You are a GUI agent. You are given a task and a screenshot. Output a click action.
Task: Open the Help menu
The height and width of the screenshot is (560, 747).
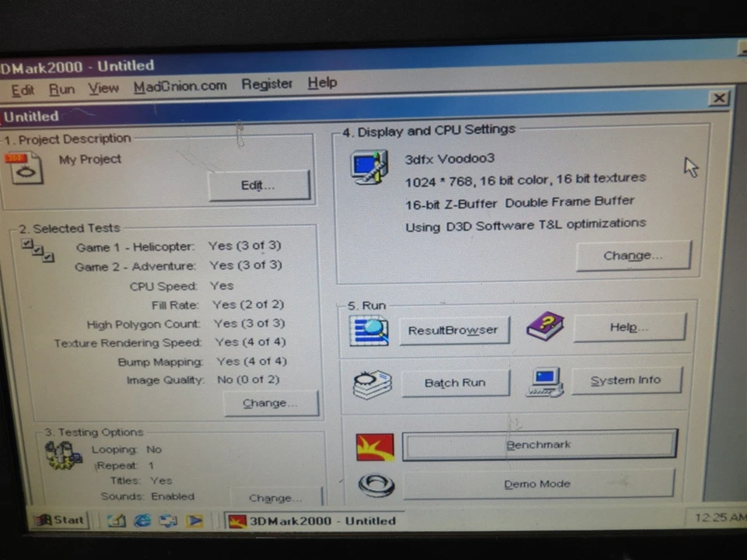[322, 83]
